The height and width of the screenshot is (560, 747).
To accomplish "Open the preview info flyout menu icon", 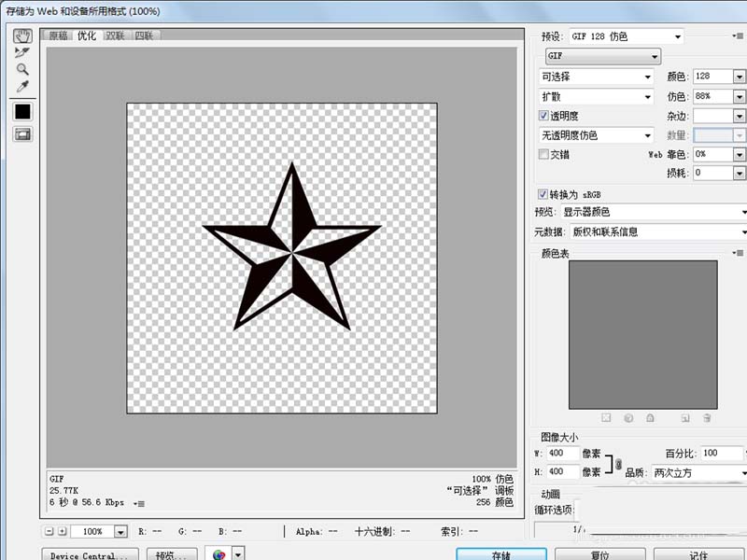I will 139,503.
